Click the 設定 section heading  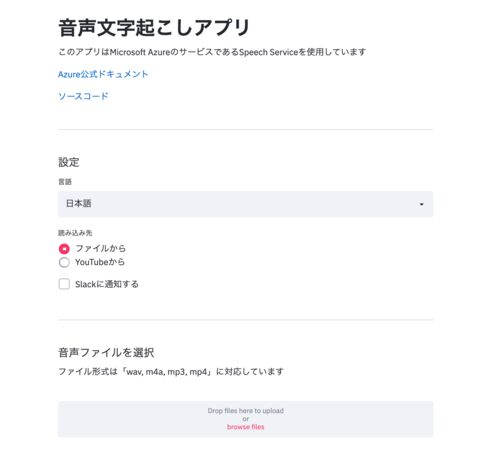pyautogui.click(x=69, y=162)
